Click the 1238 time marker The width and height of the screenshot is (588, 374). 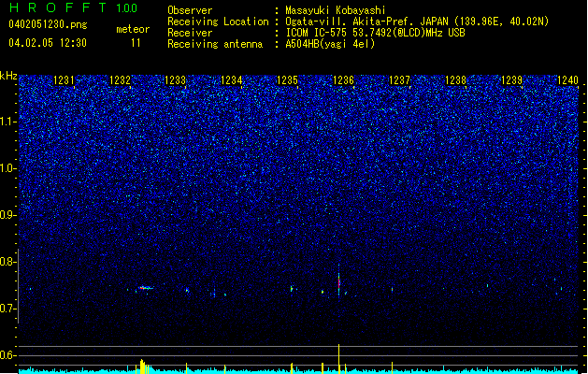(455, 80)
